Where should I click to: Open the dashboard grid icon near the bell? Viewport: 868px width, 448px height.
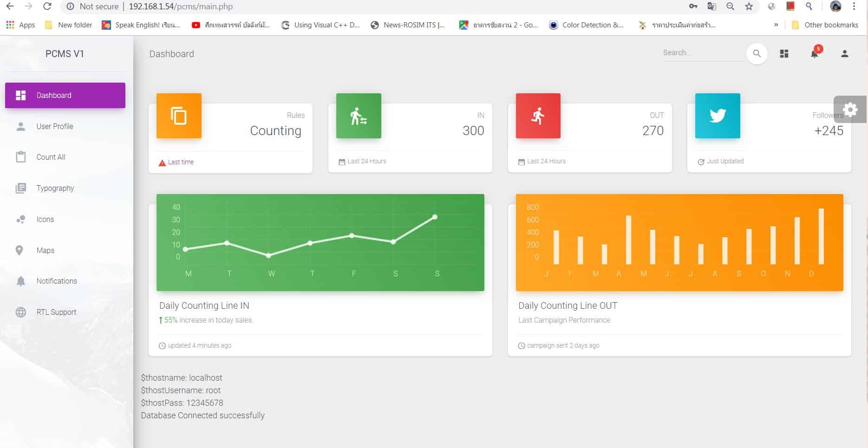point(783,53)
